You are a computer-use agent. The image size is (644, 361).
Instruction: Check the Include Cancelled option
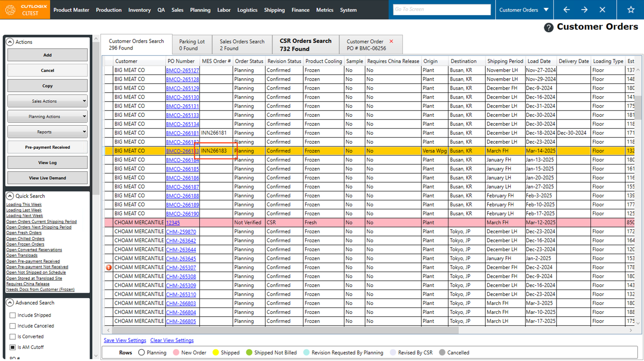point(13,326)
